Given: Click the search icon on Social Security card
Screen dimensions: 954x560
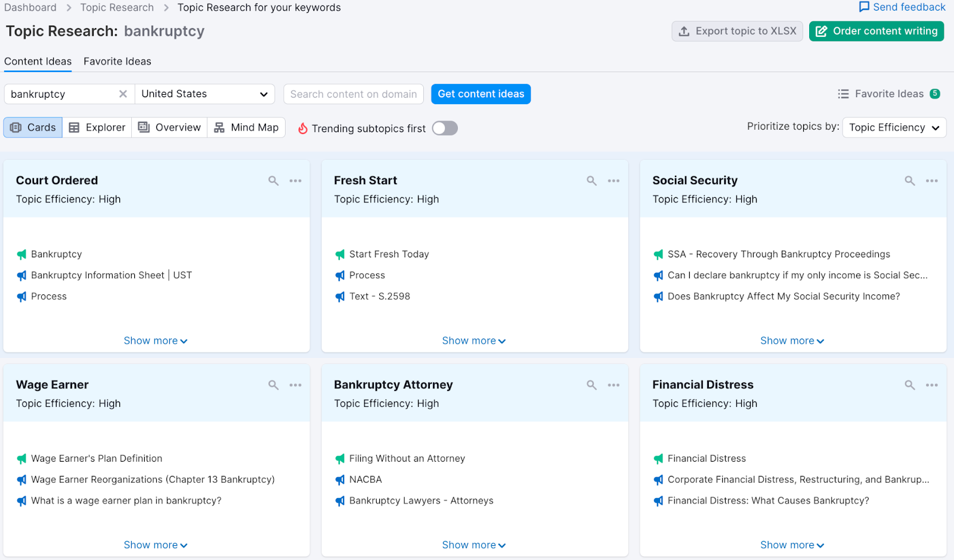Looking at the screenshot, I should point(909,181).
